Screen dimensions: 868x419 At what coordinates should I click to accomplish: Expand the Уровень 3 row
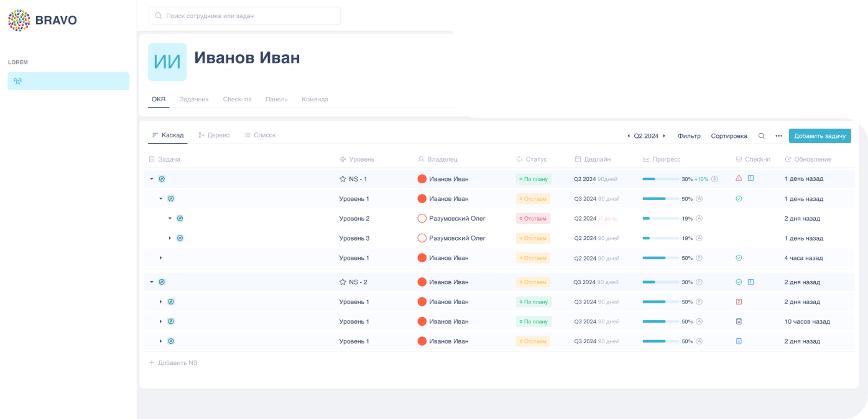(x=170, y=238)
